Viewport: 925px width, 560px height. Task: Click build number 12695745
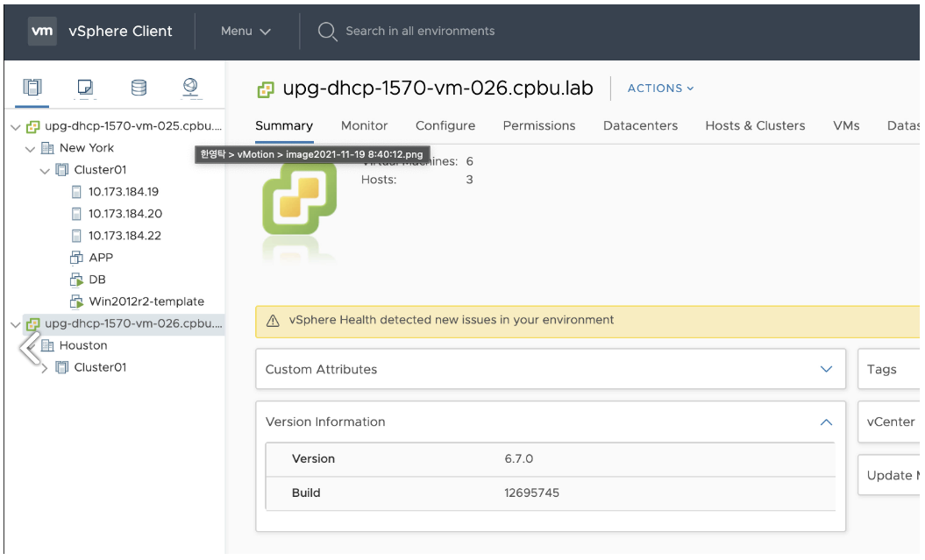point(531,493)
